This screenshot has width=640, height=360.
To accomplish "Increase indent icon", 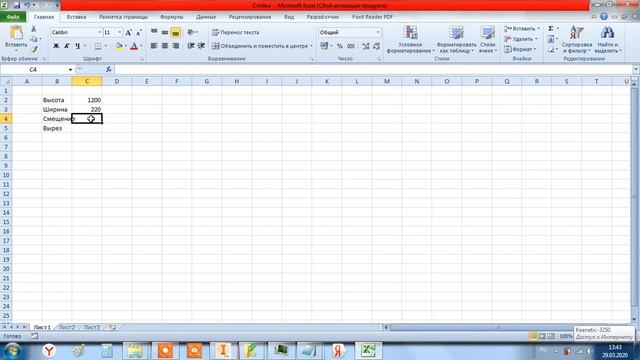I will coord(201,46).
